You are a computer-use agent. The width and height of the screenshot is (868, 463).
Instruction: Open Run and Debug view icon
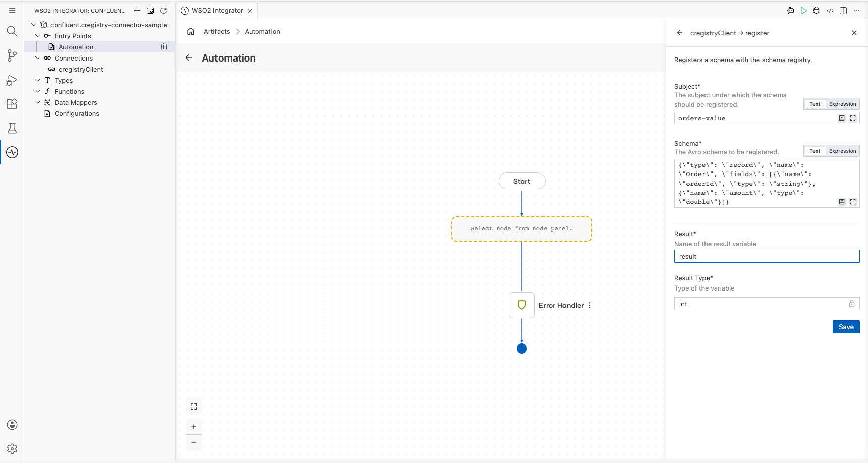point(12,80)
